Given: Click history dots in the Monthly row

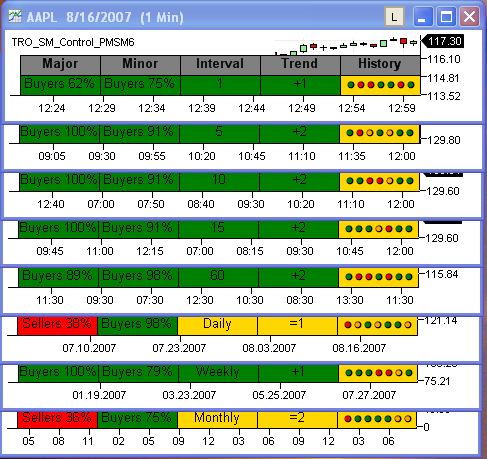Looking at the screenshot, I should 377,419.
